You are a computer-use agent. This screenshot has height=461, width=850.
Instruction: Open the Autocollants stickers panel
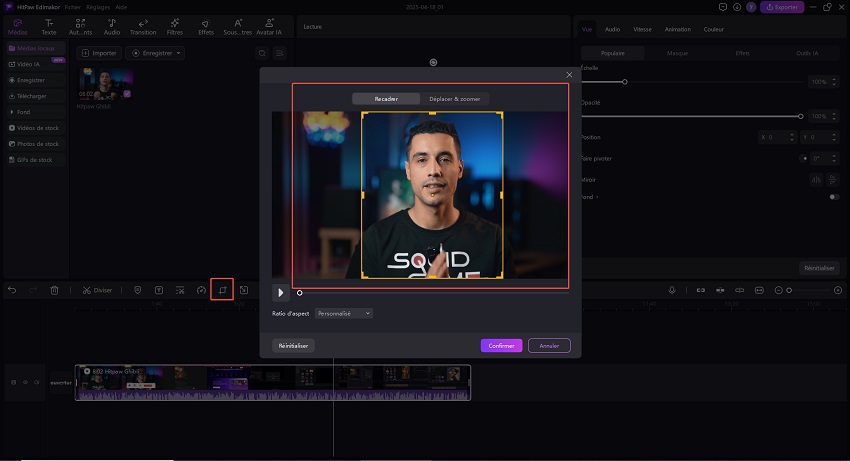point(80,27)
